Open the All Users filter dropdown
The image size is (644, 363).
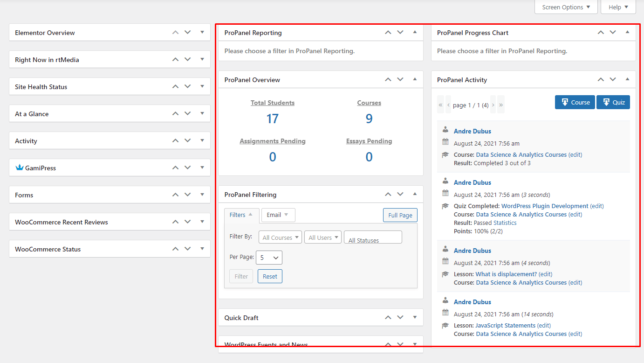click(x=323, y=237)
